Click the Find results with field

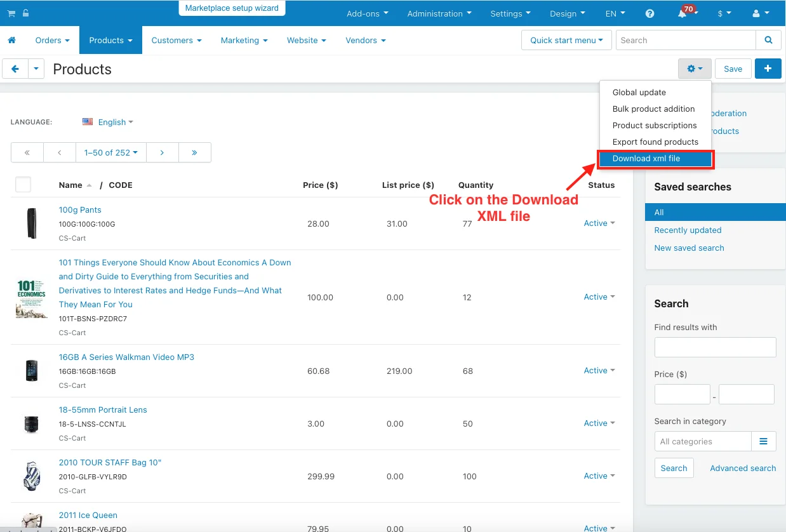pos(715,347)
